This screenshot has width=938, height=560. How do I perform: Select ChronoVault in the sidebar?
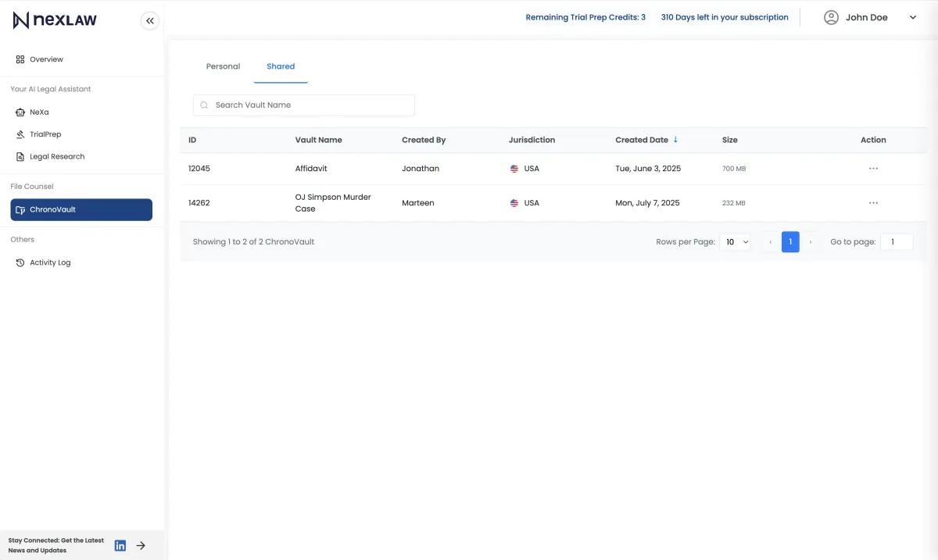click(x=81, y=209)
